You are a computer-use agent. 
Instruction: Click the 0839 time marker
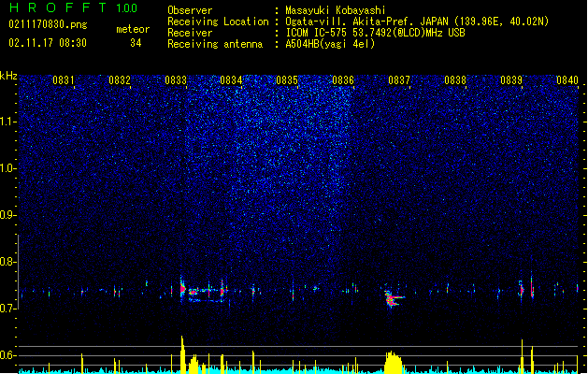[x=511, y=80]
